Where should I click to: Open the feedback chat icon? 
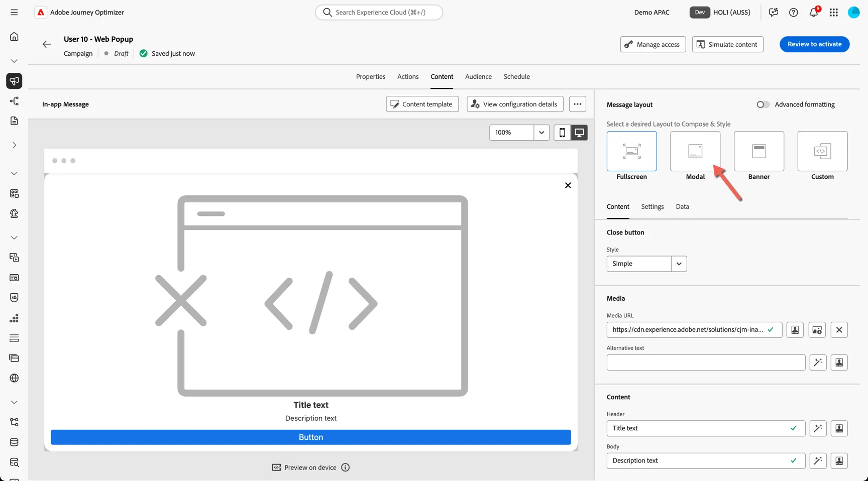(774, 12)
